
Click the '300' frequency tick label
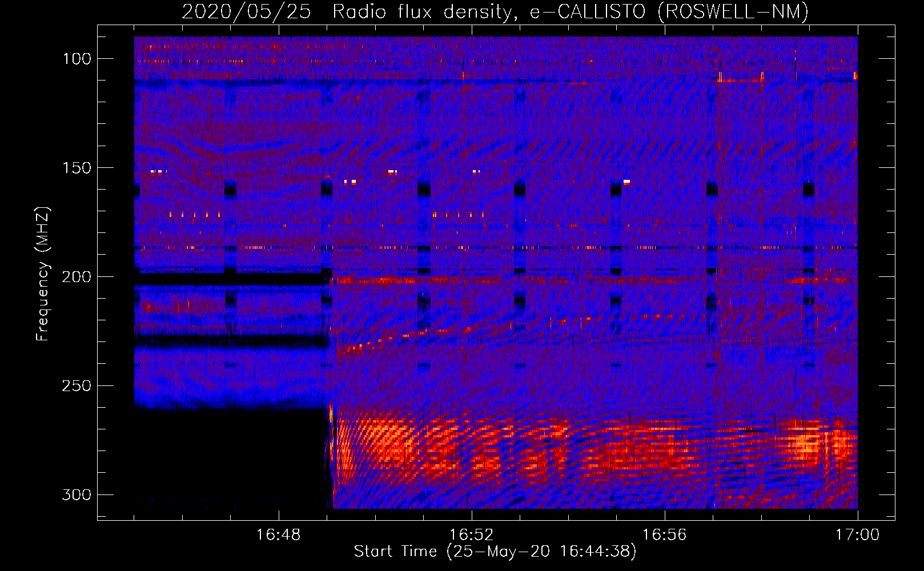coord(77,494)
